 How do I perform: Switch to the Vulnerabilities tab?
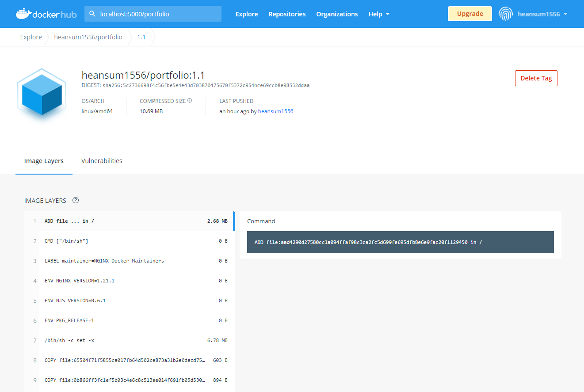102,161
